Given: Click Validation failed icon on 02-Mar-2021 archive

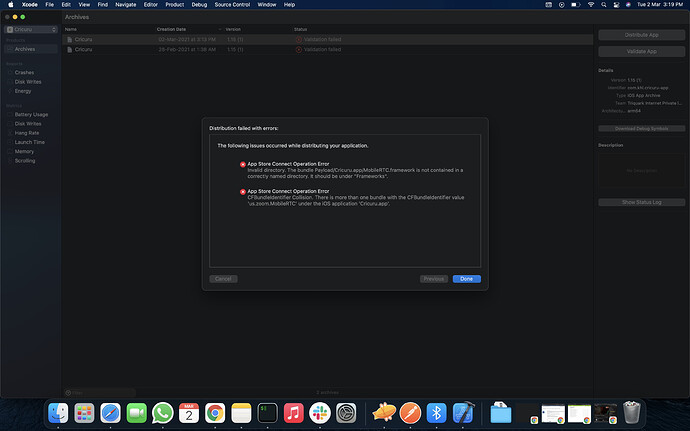Looking at the screenshot, I should click(298, 39).
